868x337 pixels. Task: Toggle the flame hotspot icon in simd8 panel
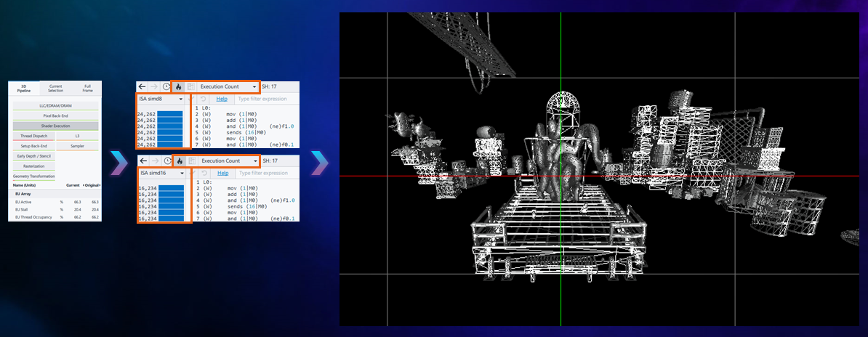point(179,86)
